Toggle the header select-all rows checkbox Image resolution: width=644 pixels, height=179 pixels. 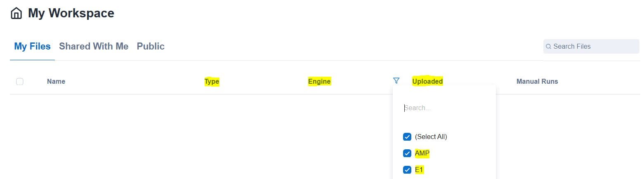[20, 82]
